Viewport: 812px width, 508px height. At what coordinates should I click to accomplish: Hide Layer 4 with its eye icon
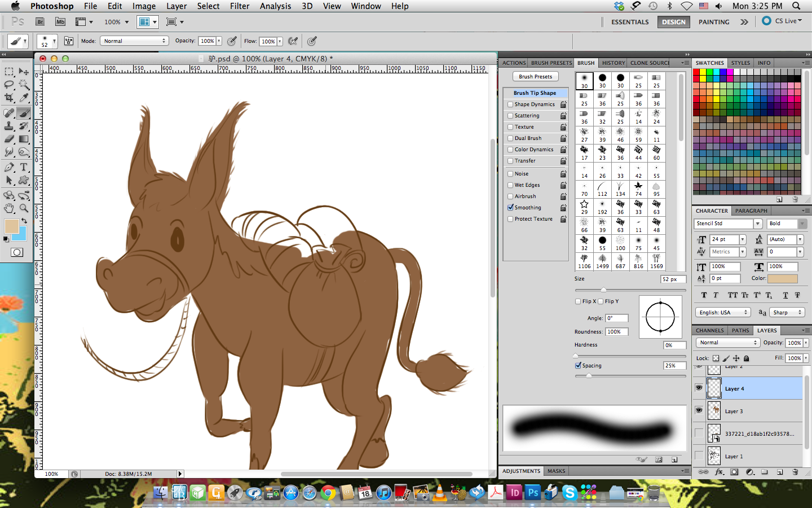tap(699, 388)
